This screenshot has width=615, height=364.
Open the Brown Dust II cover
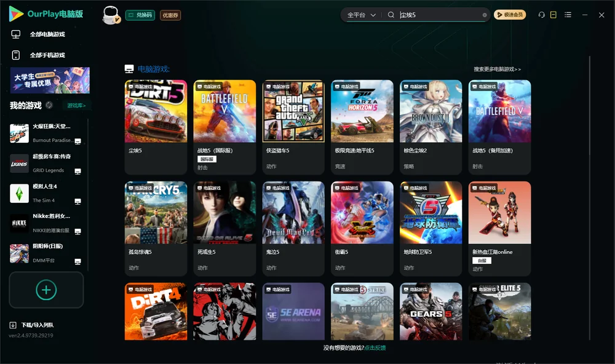(x=430, y=111)
